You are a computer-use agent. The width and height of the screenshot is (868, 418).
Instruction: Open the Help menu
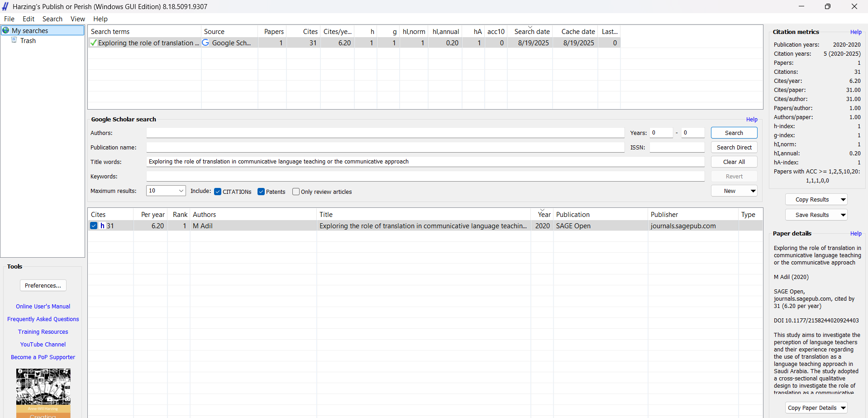pyautogui.click(x=100, y=19)
